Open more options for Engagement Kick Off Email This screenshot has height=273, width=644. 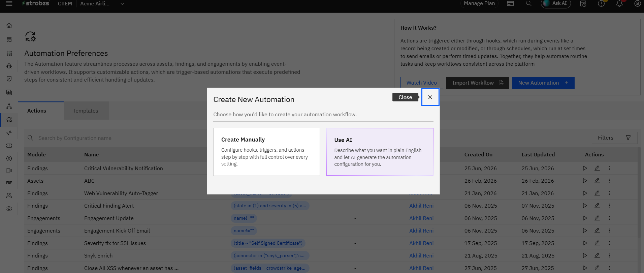pos(609,231)
